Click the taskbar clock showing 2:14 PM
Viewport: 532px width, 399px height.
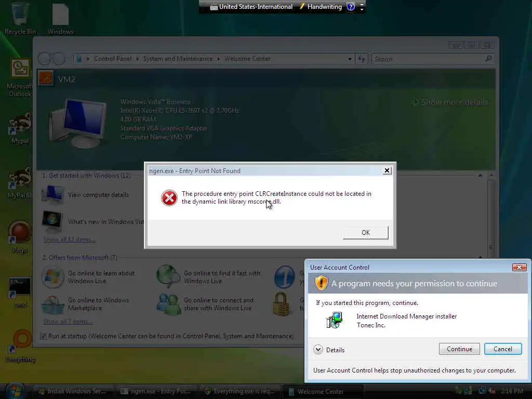512,391
